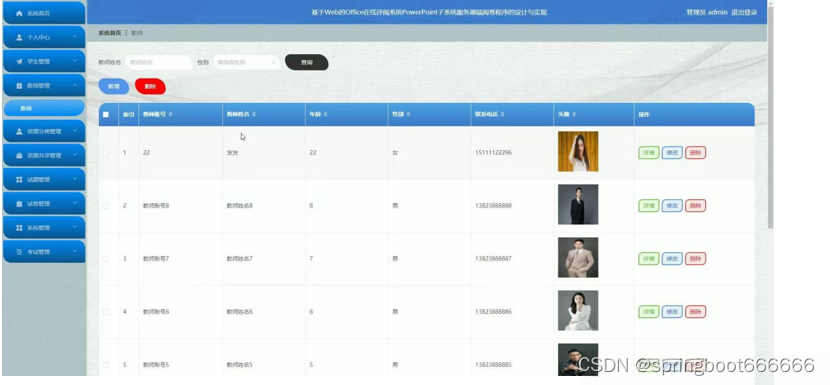Click the clipboard icon beside 教师管理

(20, 86)
